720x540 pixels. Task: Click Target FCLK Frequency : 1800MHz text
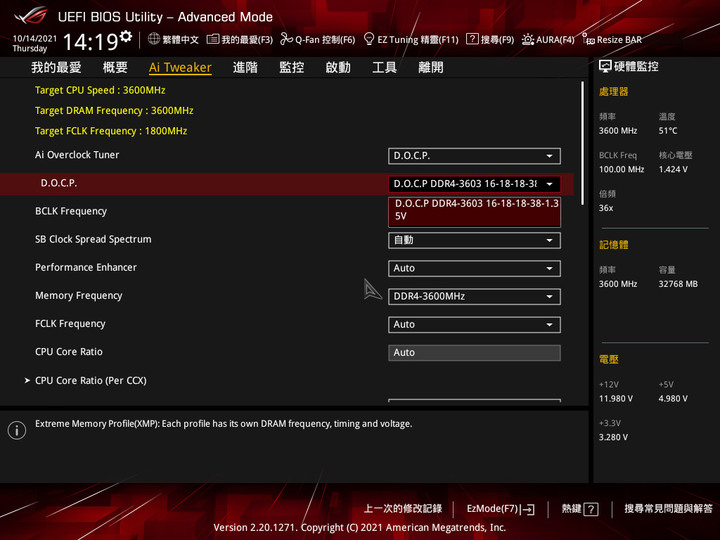pos(111,131)
